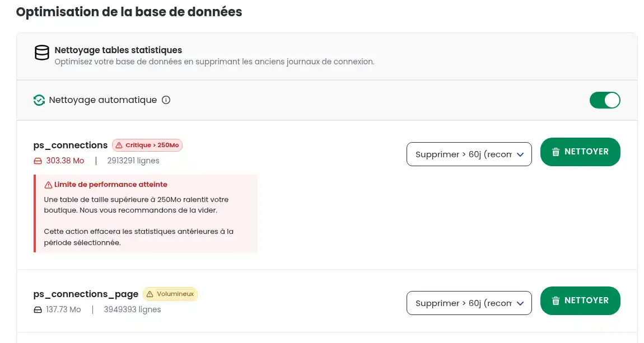The image size is (644, 343).
Task: Click the warning icon in the Critique badge
Action: tap(119, 145)
